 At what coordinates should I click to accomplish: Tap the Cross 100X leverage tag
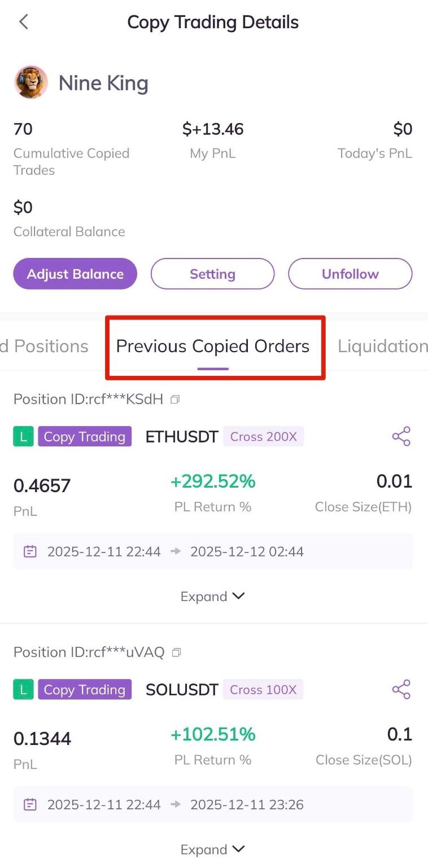[263, 689]
